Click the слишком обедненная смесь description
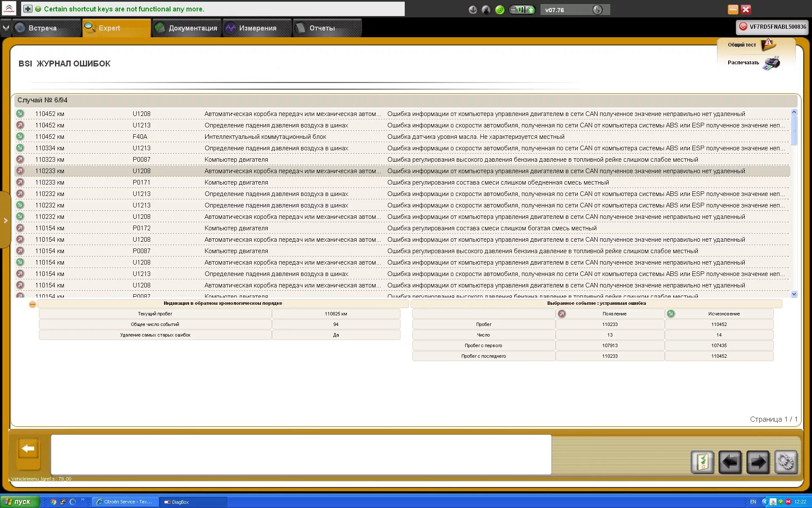This screenshot has width=812, height=508. coord(498,182)
